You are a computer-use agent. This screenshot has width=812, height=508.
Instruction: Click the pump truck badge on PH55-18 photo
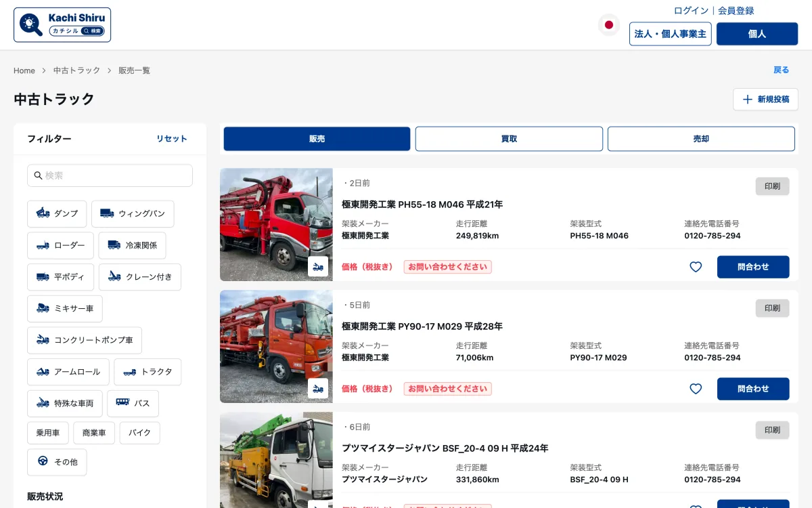click(318, 267)
